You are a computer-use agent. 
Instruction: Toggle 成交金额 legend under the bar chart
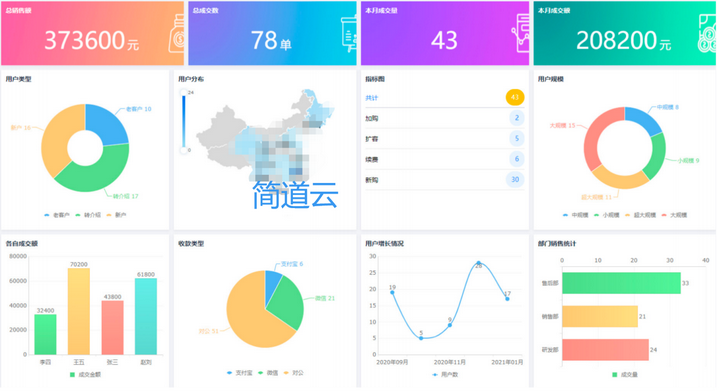click(85, 375)
